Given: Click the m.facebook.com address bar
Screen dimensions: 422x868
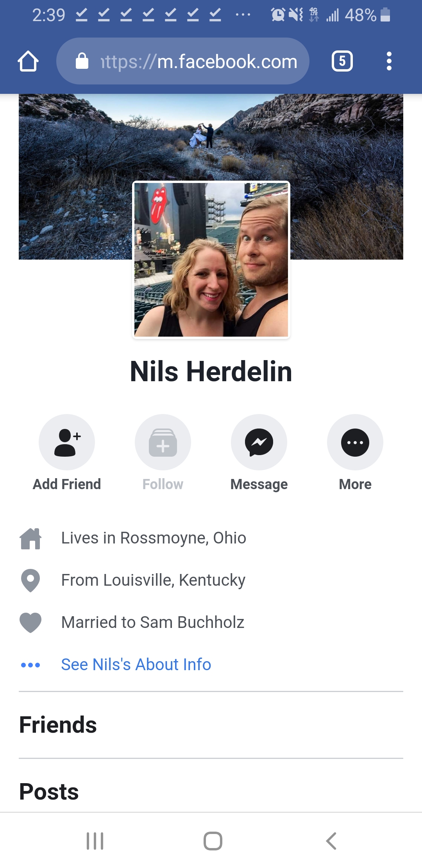Looking at the screenshot, I should (183, 61).
